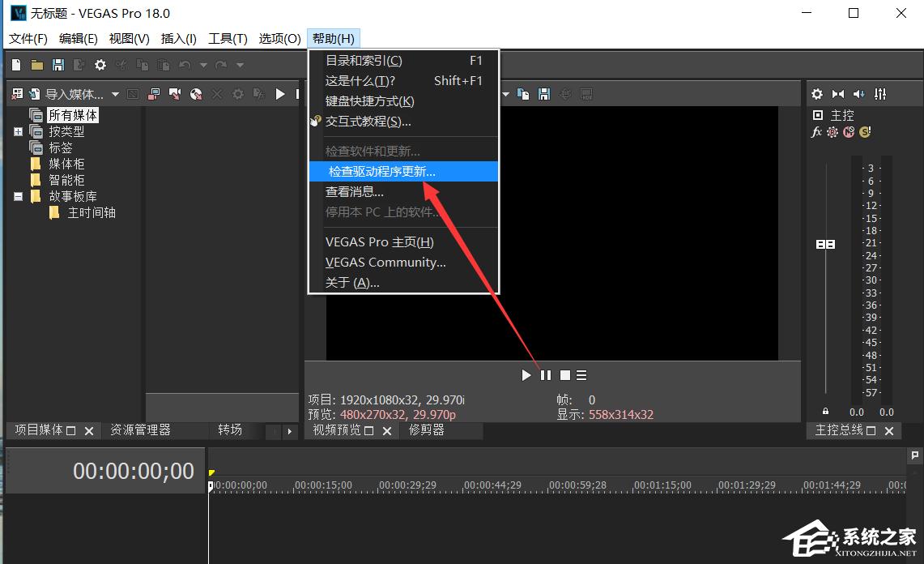Open the 导入媒体 dropdown arrow
Image resolution: width=924 pixels, height=564 pixels.
(115, 95)
